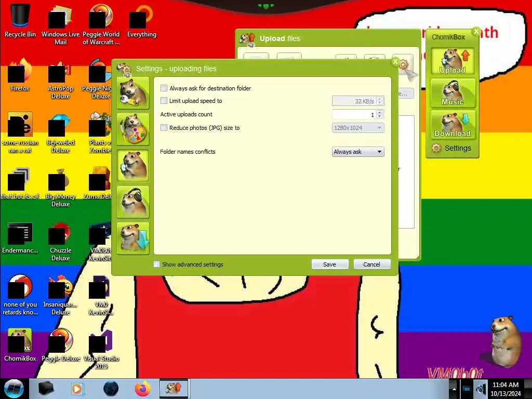Viewport: 532px width, 399px height.
Task: Open the Folder names conflicts dropdown
Action: [x=358, y=152]
